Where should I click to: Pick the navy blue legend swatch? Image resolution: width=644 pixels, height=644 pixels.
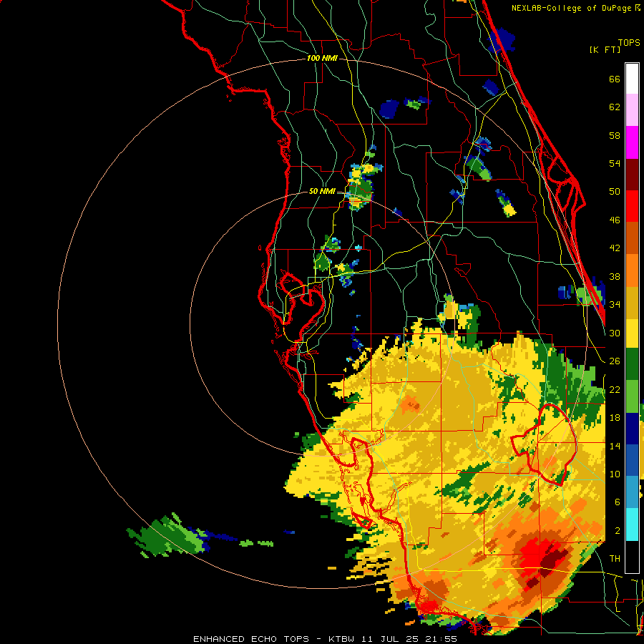pos(632,428)
